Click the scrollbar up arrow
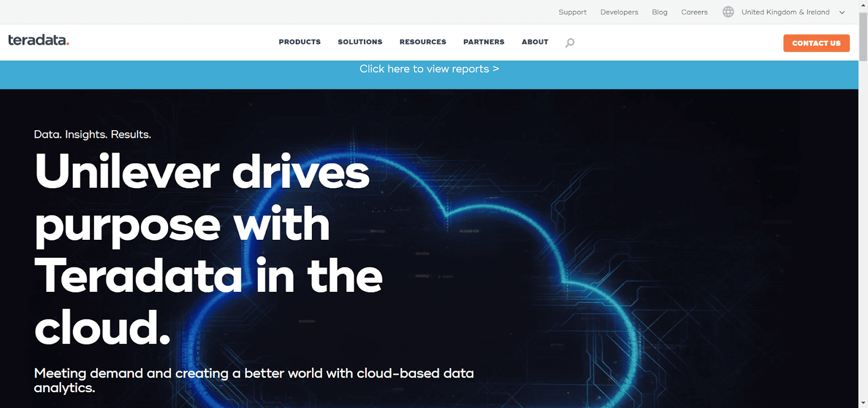This screenshot has height=408, width=868. click(x=863, y=4)
